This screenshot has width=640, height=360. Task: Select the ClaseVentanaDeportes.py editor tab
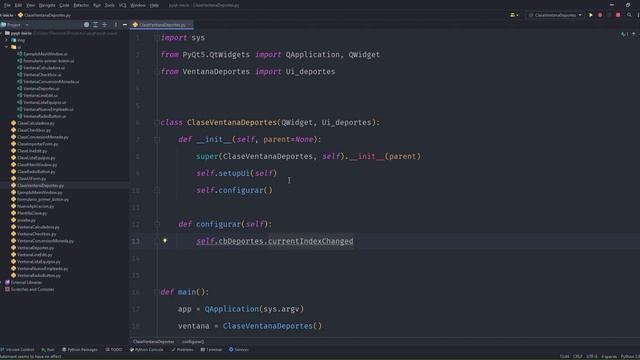coord(162,25)
